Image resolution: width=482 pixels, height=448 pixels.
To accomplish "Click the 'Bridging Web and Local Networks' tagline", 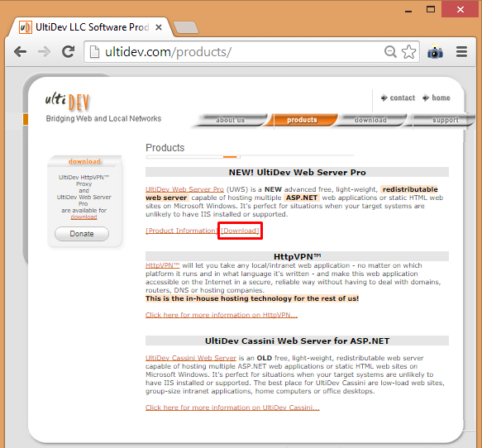I will 103,118.
